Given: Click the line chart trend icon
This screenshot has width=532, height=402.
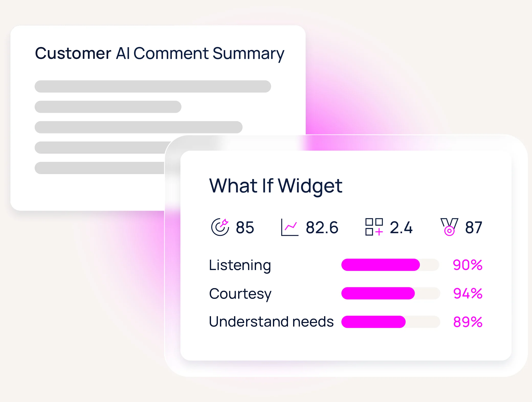Looking at the screenshot, I should coord(290,227).
